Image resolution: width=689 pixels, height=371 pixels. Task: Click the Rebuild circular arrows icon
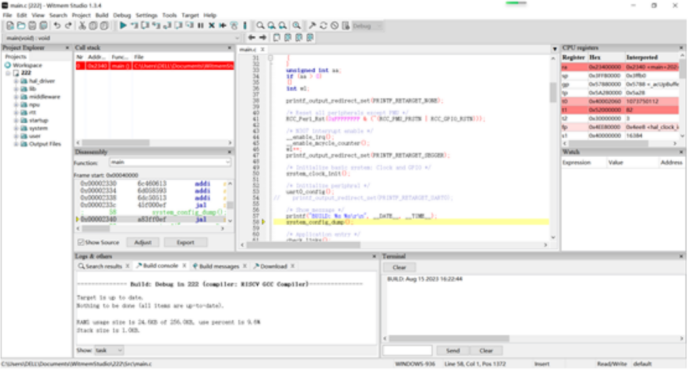[x=323, y=26]
